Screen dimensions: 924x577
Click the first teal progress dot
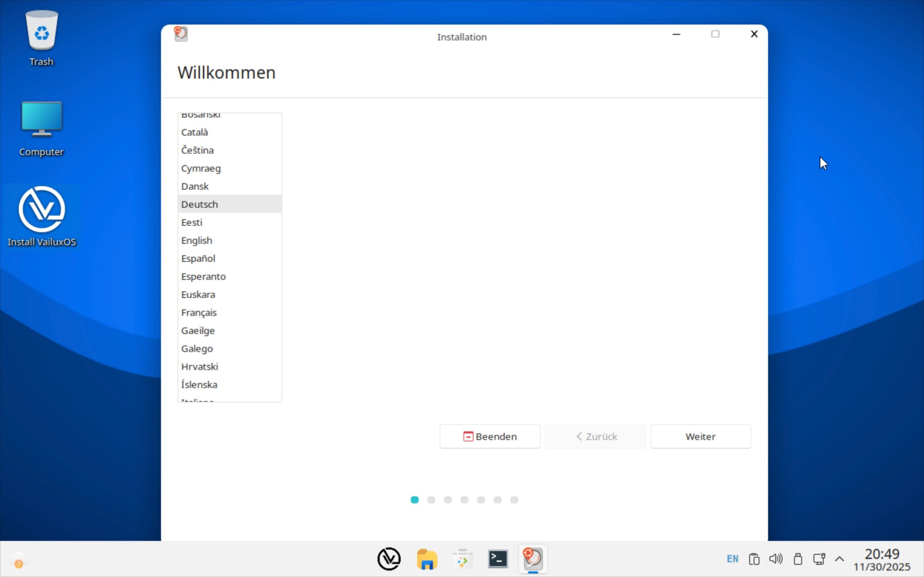[x=415, y=499]
